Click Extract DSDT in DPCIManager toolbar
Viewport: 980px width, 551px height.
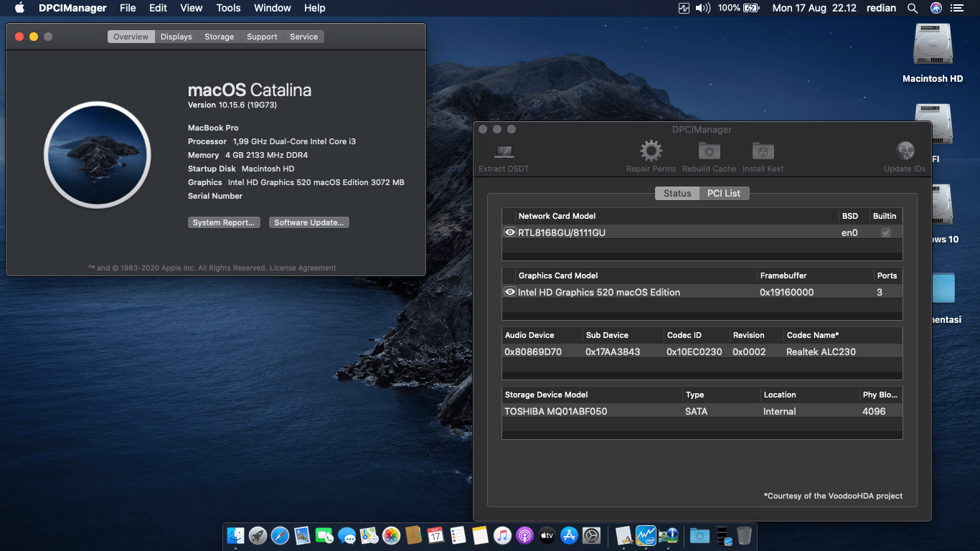[504, 157]
